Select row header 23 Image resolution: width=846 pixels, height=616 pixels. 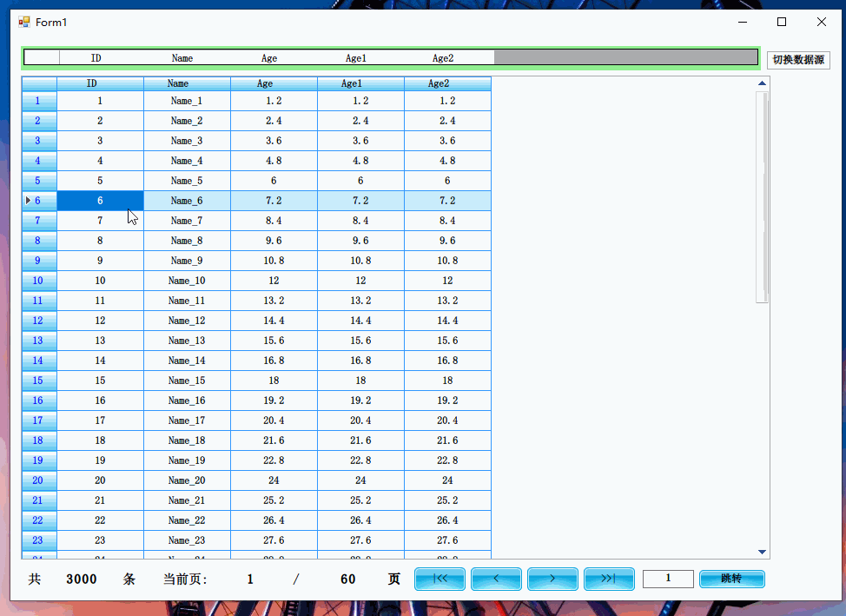click(x=39, y=540)
